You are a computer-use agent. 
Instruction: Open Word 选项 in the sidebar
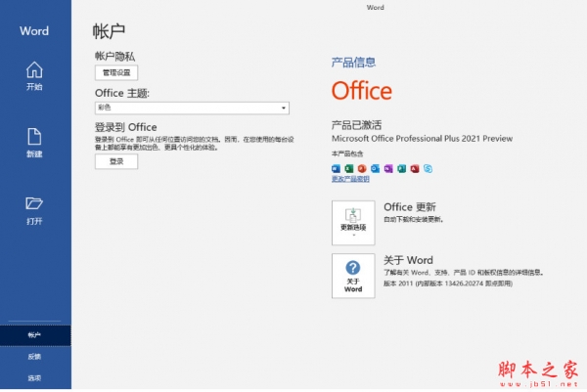[35, 378]
